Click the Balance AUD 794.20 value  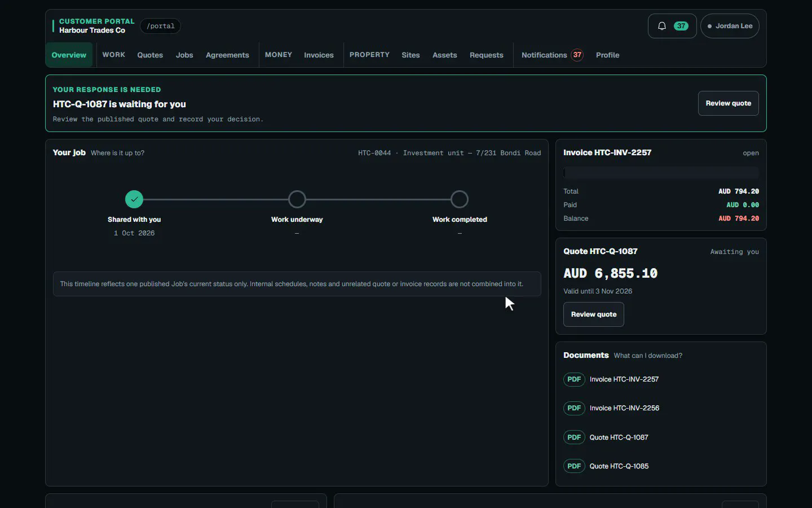click(739, 218)
